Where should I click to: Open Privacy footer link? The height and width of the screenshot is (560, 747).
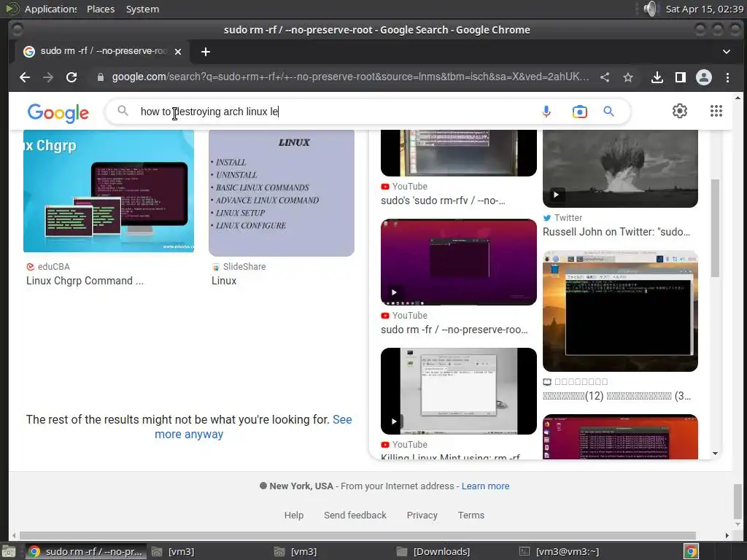pos(422,516)
